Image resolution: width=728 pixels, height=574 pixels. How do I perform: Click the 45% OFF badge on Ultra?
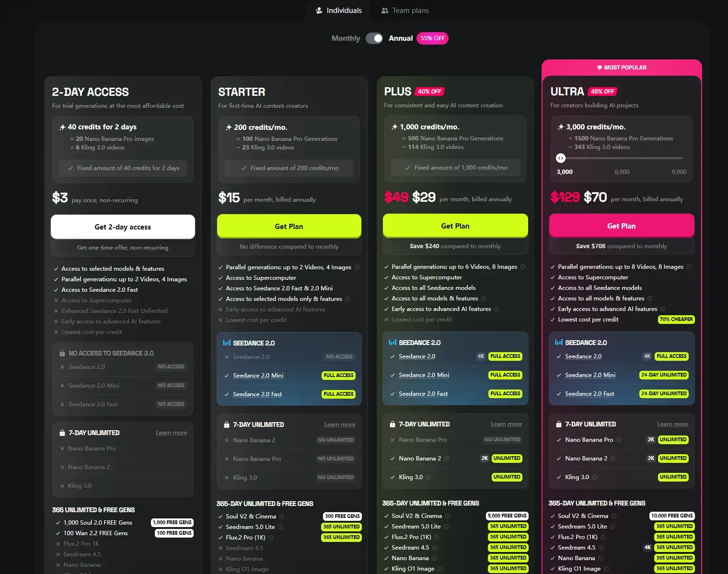602,92
